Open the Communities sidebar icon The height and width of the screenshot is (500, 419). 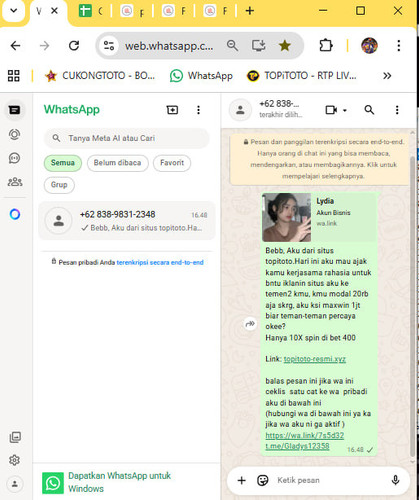point(15,182)
